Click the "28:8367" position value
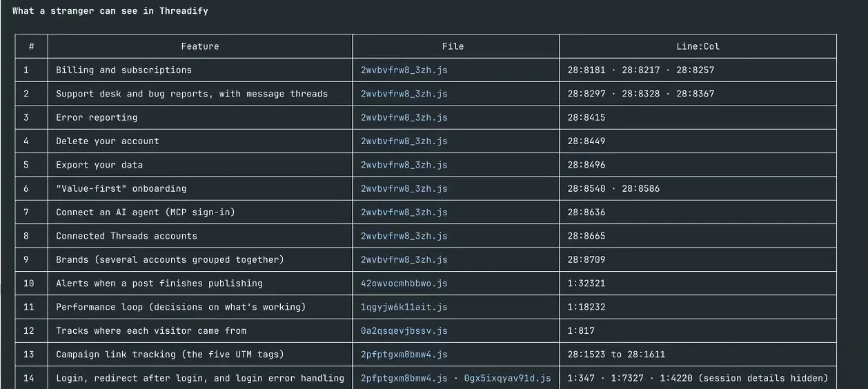This screenshot has height=389, width=868. (x=696, y=94)
